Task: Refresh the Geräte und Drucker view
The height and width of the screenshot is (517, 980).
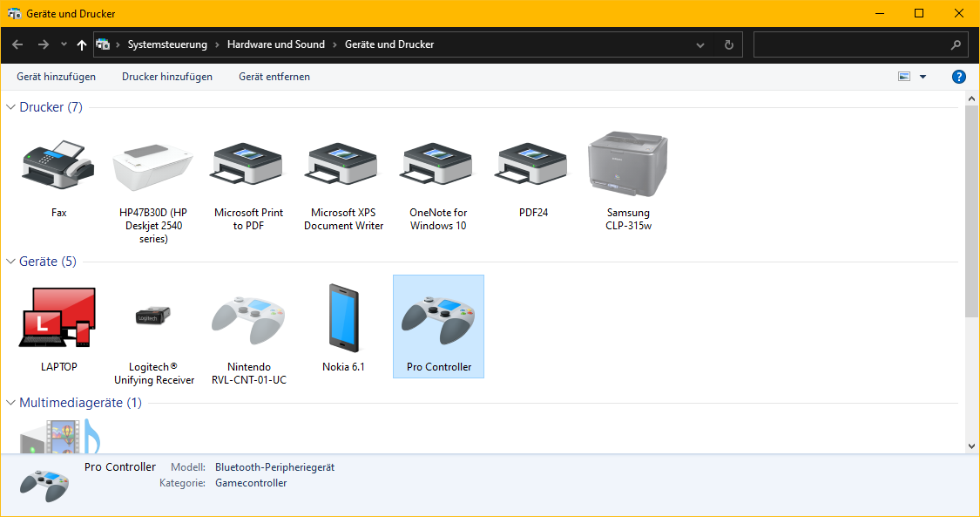Action: pos(729,45)
